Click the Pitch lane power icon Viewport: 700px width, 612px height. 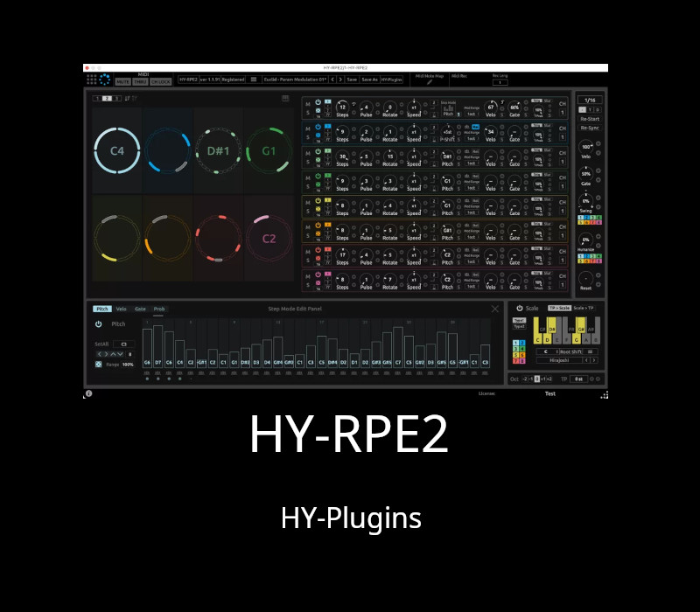pyautogui.click(x=99, y=324)
